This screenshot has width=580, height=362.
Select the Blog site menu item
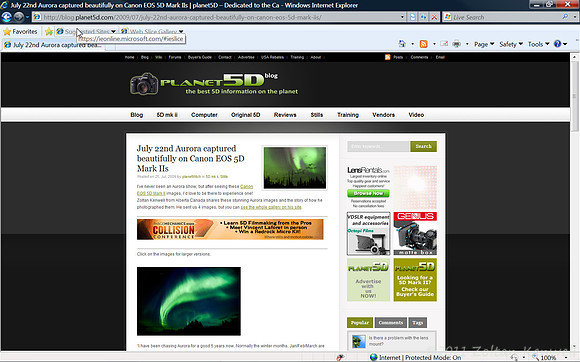coord(136,115)
